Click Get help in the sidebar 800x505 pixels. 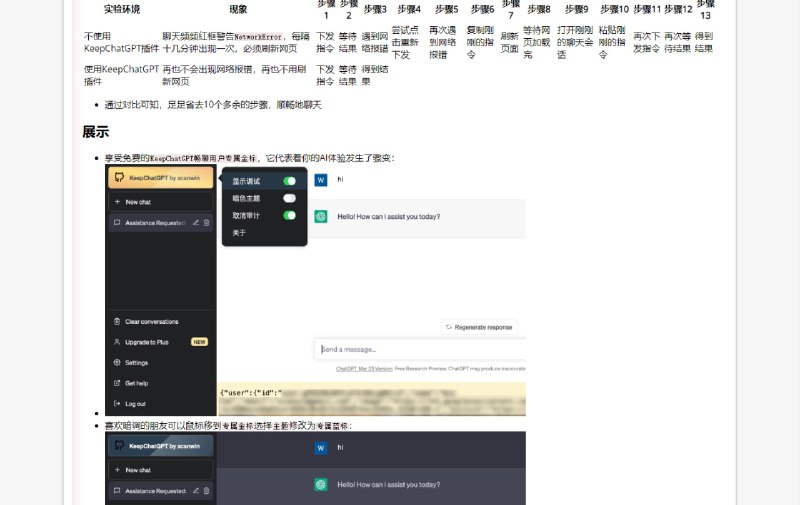click(136, 383)
